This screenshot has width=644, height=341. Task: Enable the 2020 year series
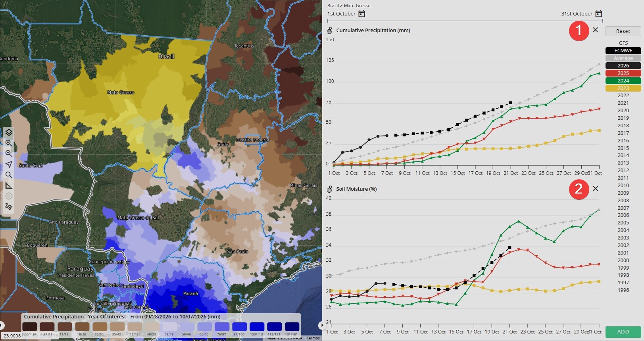(x=623, y=111)
